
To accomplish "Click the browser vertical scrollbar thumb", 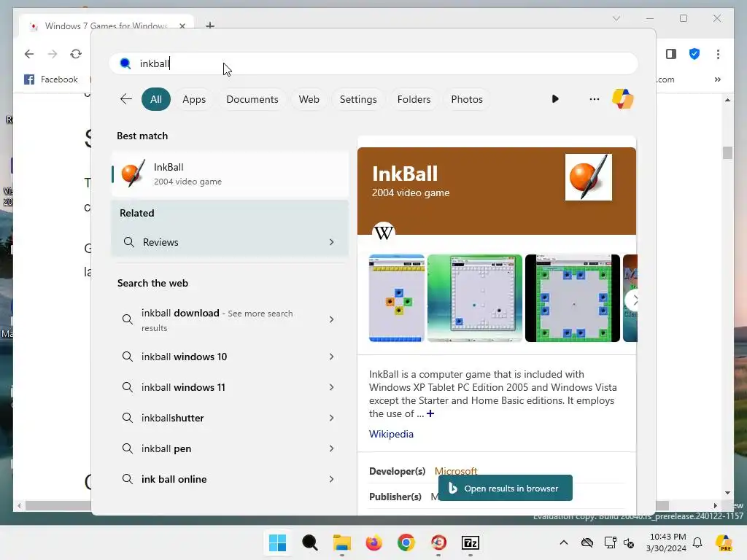I will (x=727, y=152).
